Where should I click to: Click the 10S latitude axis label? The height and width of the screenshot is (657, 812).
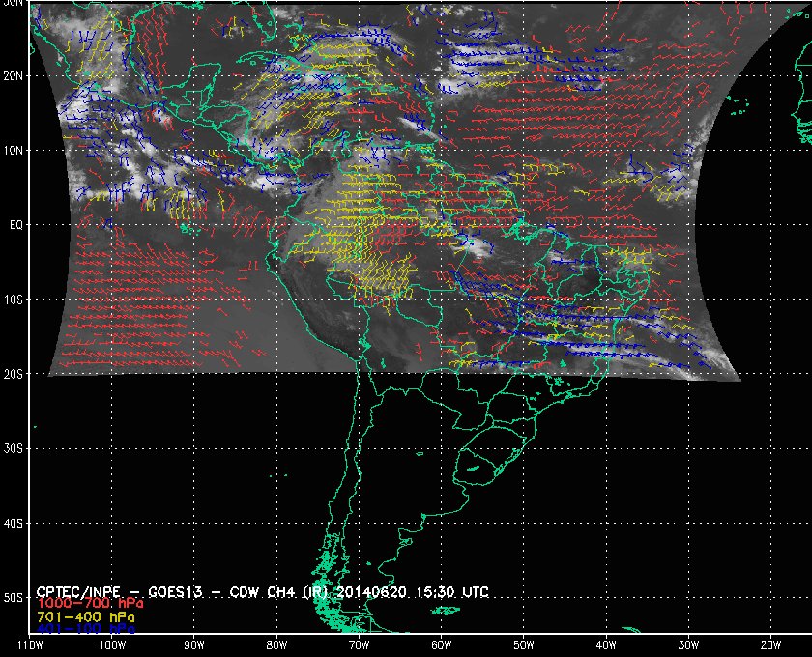(x=13, y=300)
